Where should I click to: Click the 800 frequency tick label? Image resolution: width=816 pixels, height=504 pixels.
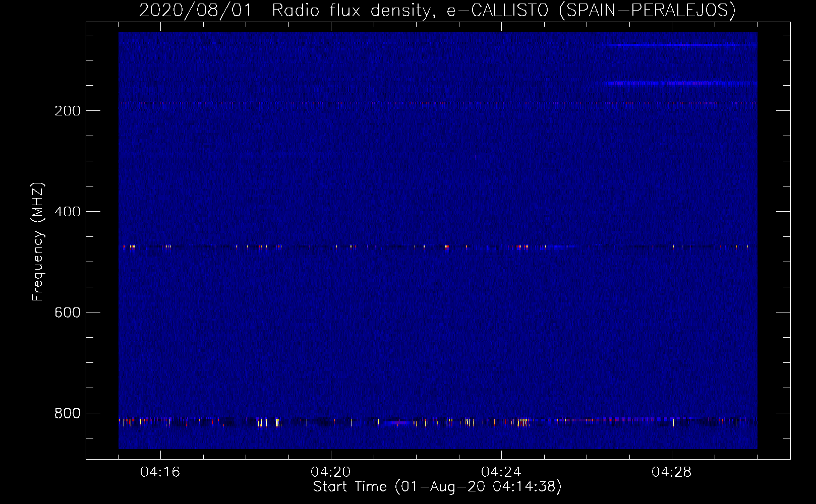pos(68,413)
